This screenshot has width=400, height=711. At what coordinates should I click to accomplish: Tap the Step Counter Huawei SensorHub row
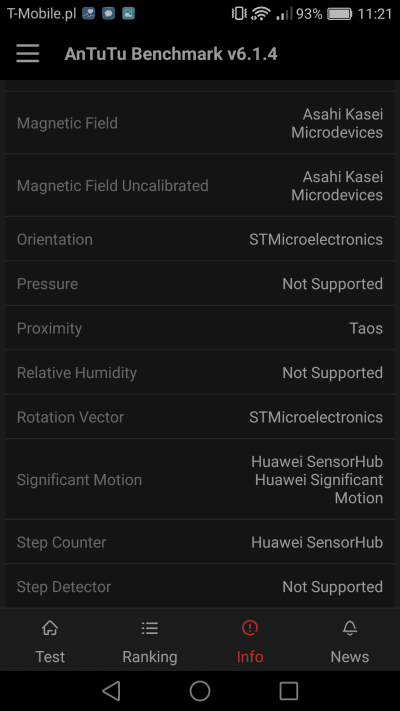click(x=200, y=542)
